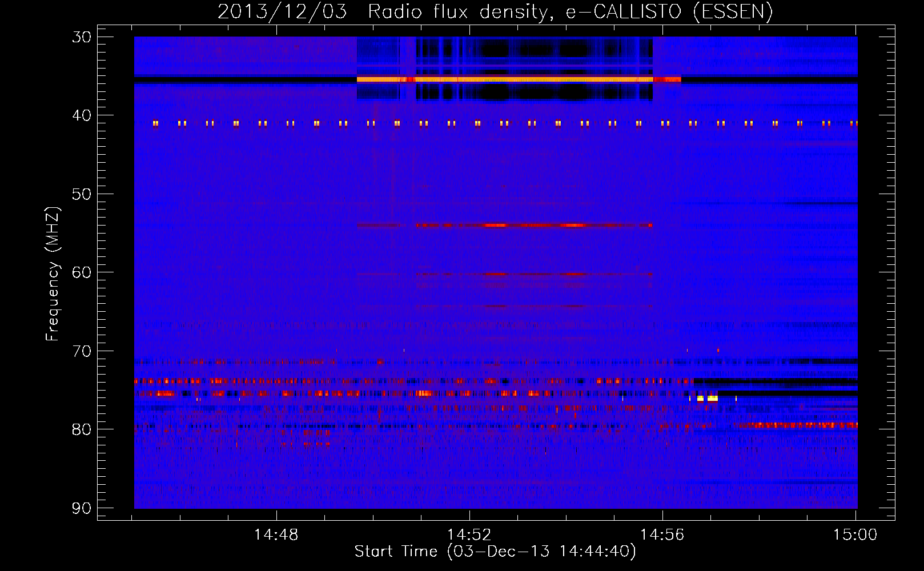Click the 60 frequency tick label
This screenshot has width=924, height=571.
point(82,272)
